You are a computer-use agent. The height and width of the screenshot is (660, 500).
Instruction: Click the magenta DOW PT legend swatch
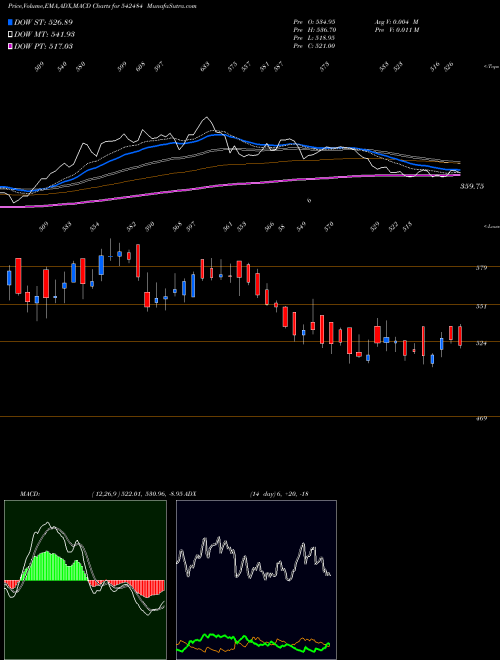click(11, 46)
